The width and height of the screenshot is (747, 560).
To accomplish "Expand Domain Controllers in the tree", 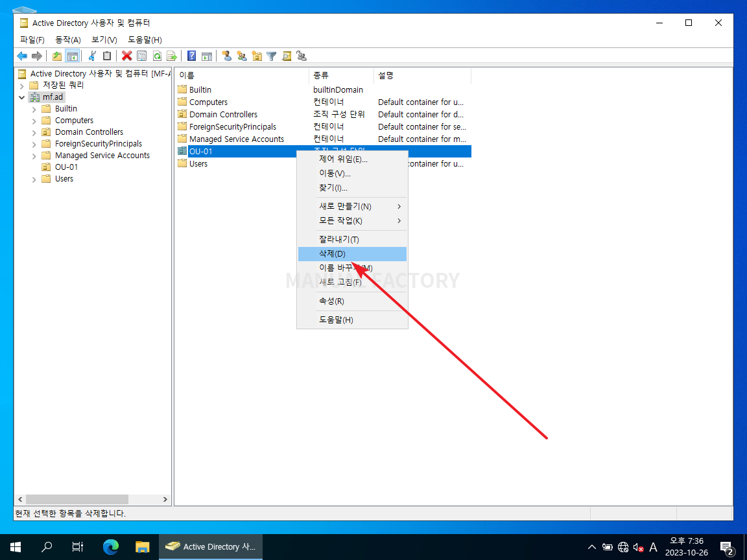I will pyautogui.click(x=34, y=133).
